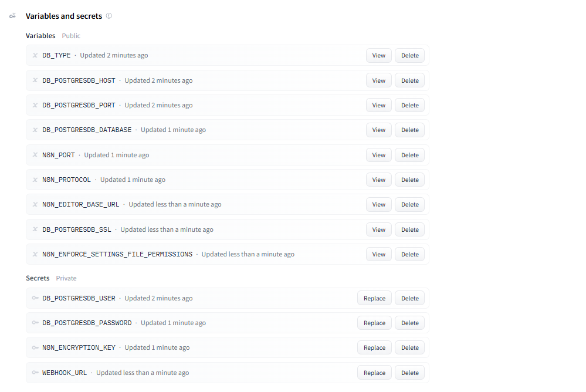The image size is (586, 392).
Task: Delete the N8N_ENCRYPTION_KEY secret
Action: point(409,347)
